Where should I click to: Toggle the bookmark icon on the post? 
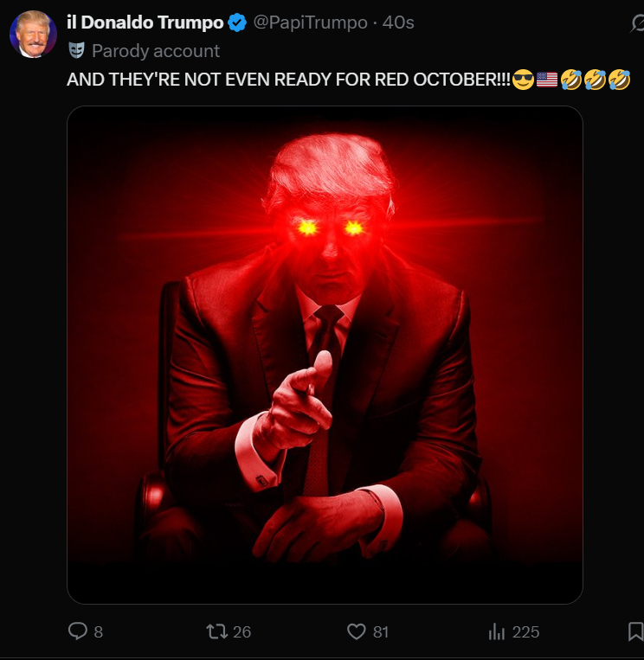point(635,631)
